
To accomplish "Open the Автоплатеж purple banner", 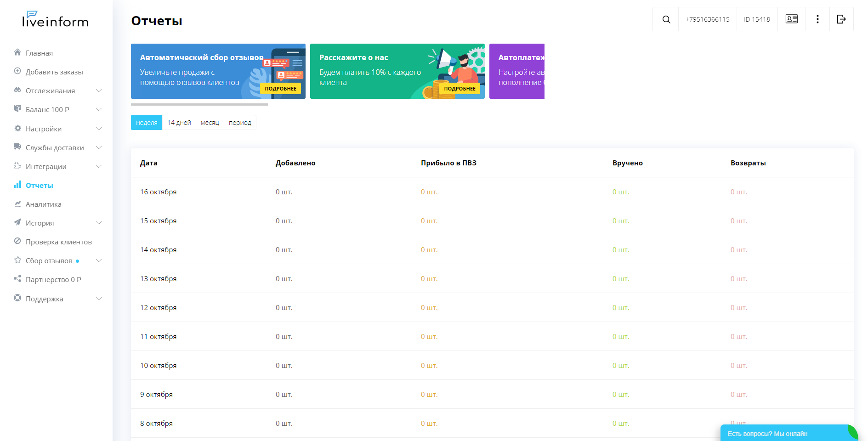I will point(517,71).
